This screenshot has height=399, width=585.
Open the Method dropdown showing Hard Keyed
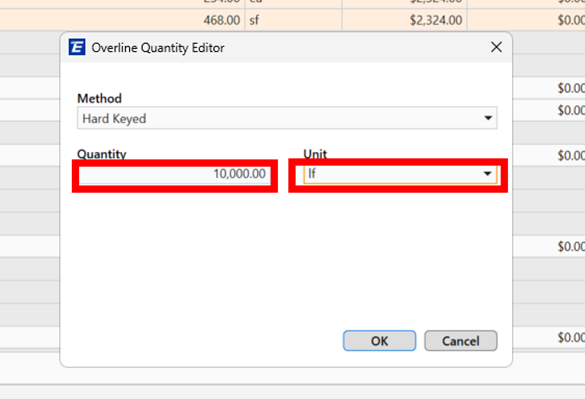pos(287,118)
